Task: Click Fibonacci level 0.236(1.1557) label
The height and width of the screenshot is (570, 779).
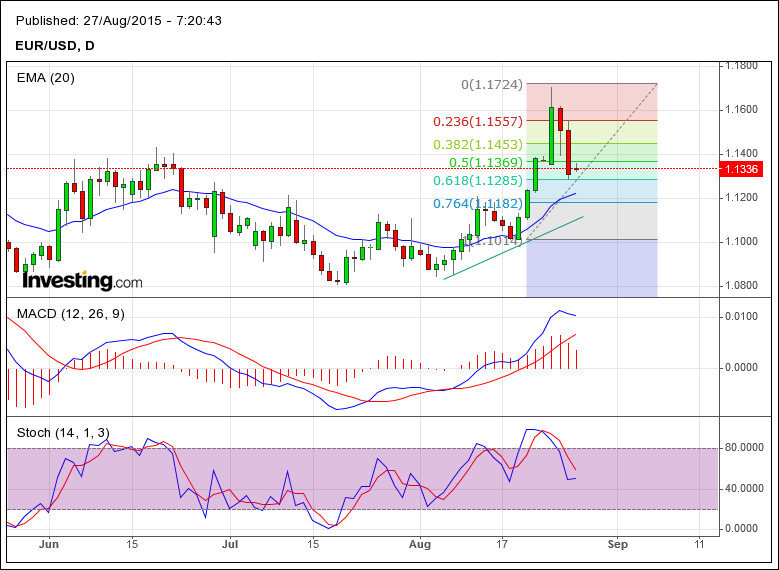Action: (x=478, y=122)
